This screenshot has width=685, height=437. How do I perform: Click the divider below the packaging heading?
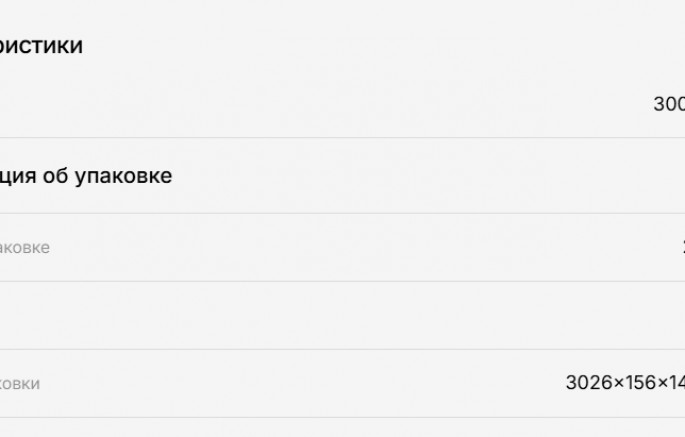(x=342, y=213)
